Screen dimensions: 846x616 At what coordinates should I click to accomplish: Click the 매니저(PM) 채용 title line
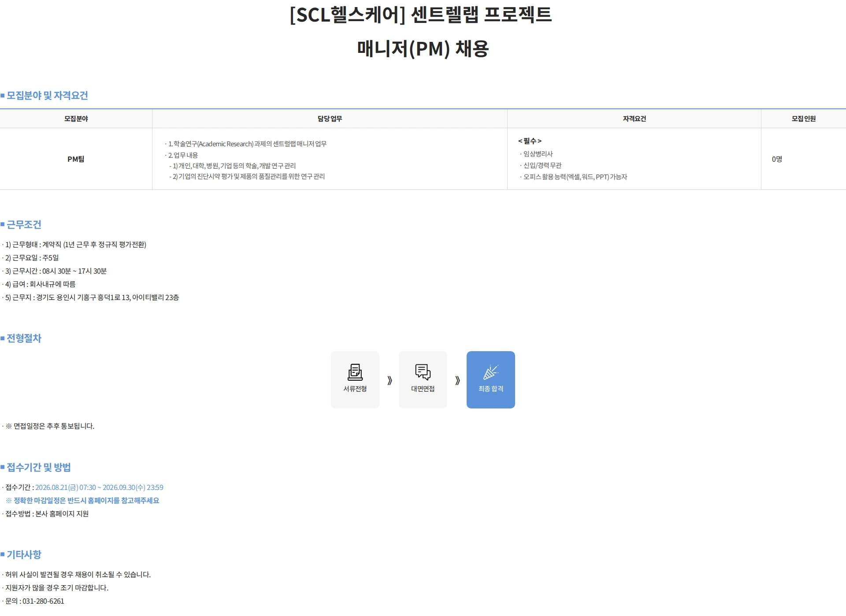pyautogui.click(x=423, y=48)
